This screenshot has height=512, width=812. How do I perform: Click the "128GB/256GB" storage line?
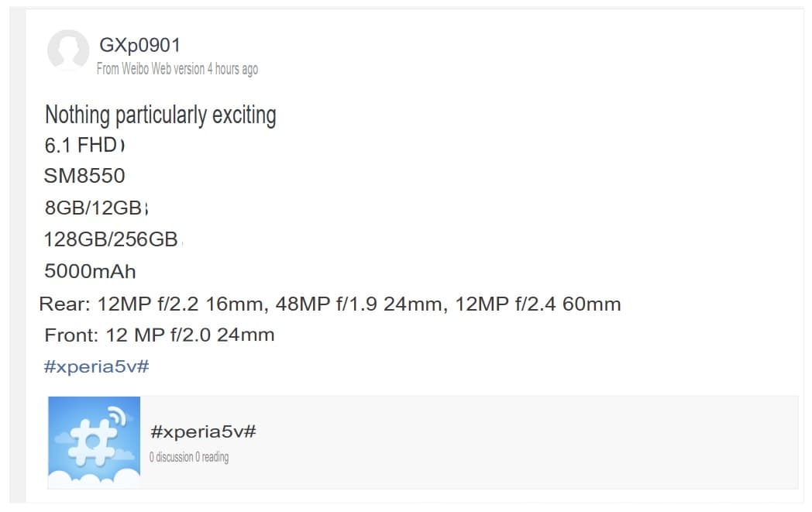click(111, 239)
